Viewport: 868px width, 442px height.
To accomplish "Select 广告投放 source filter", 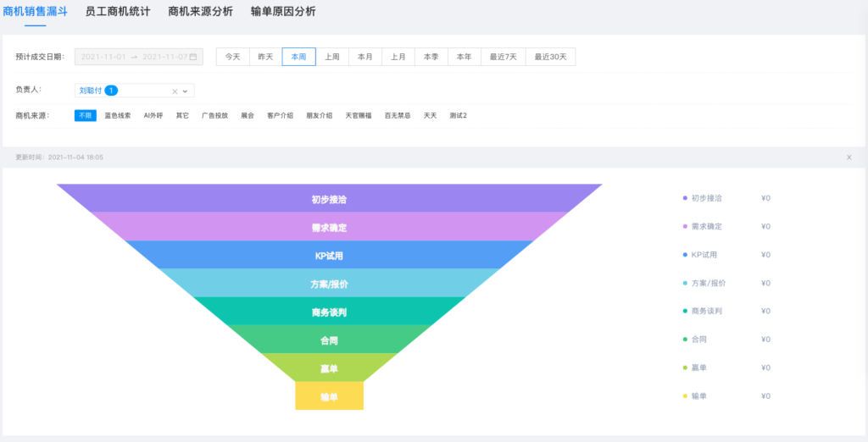I will (214, 115).
